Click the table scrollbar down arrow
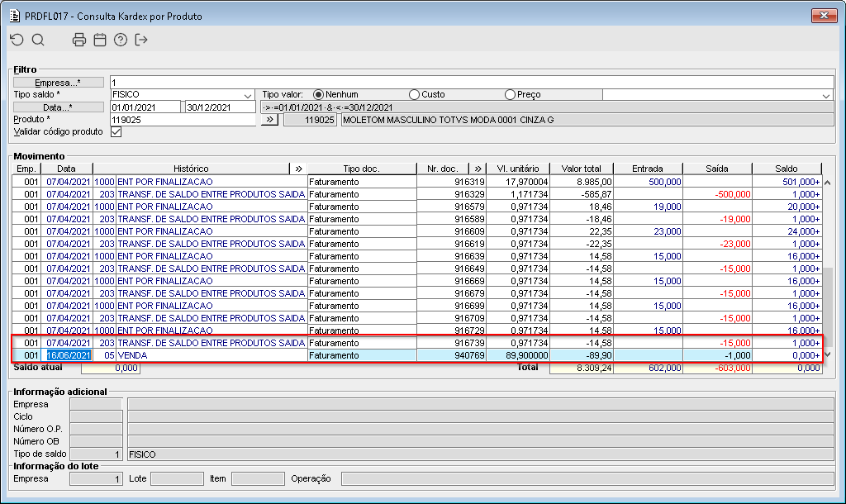Screen dimensions: 846x504 pos(828,354)
